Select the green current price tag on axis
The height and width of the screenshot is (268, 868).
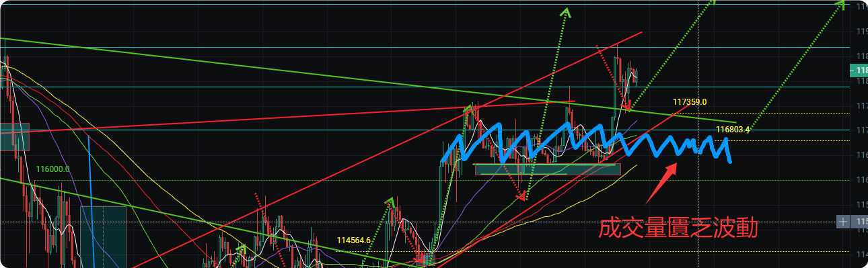[x=859, y=70]
